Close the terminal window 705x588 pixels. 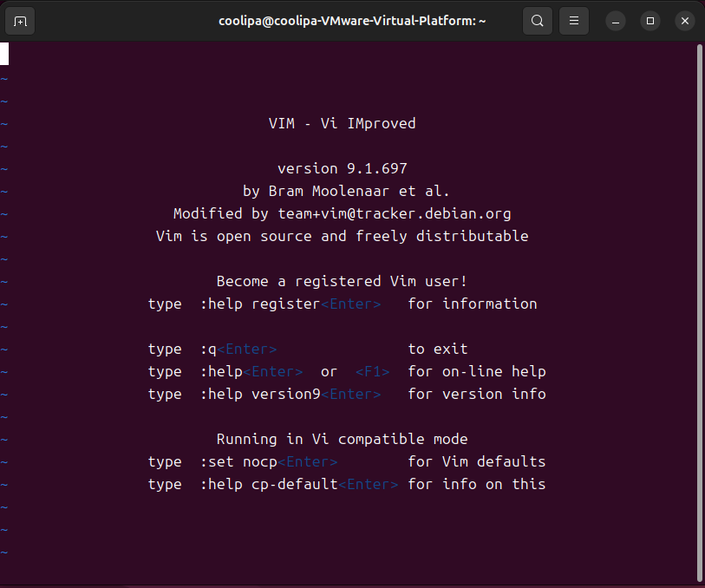pyautogui.click(x=685, y=21)
